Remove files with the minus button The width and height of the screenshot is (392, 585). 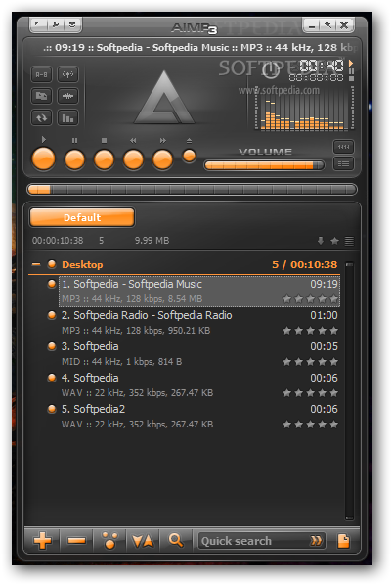tap(77, 540)
